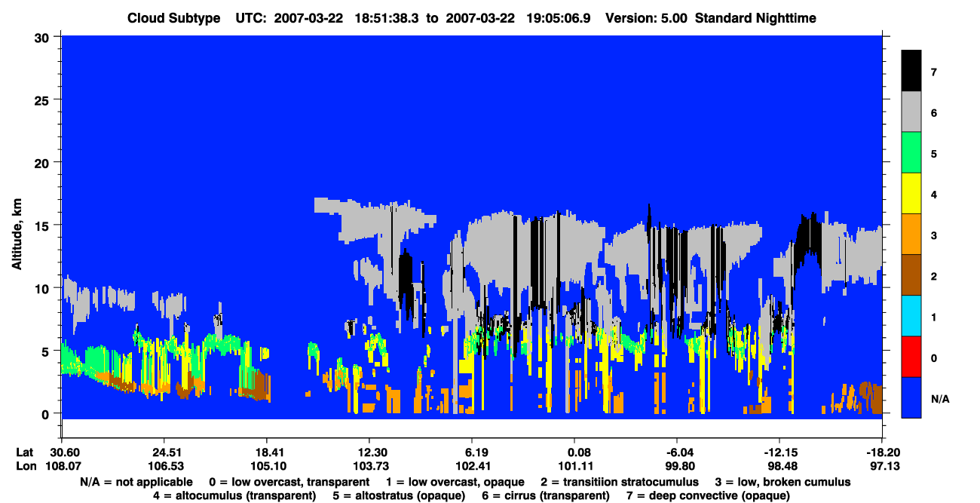Viewport: 980px width, 503px height.
Task: Click the Version 5.00 Standard Nighttime label
Action: [711, 17]
